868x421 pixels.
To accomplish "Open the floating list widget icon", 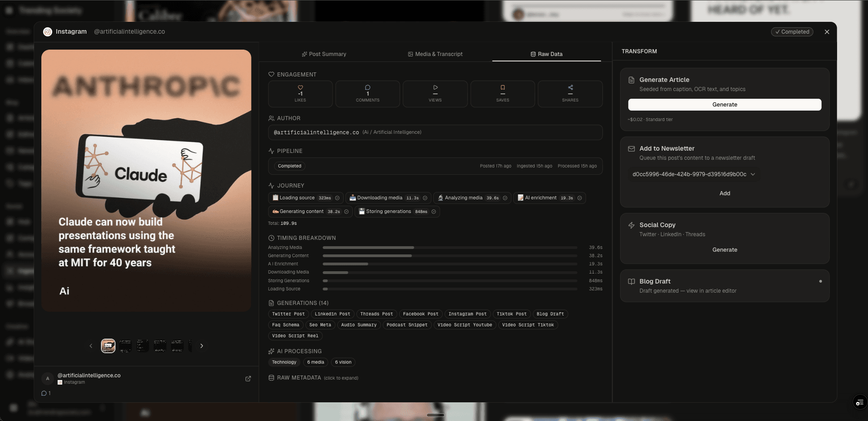I will (859, 402).
